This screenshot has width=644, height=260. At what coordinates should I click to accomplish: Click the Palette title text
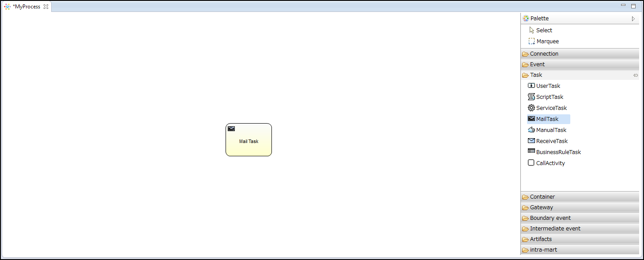coord(539,19)
